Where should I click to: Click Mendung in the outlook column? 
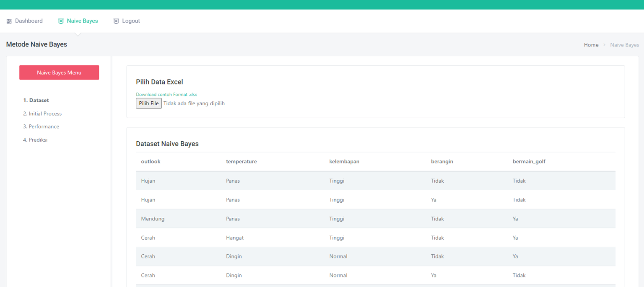(153, 219)
